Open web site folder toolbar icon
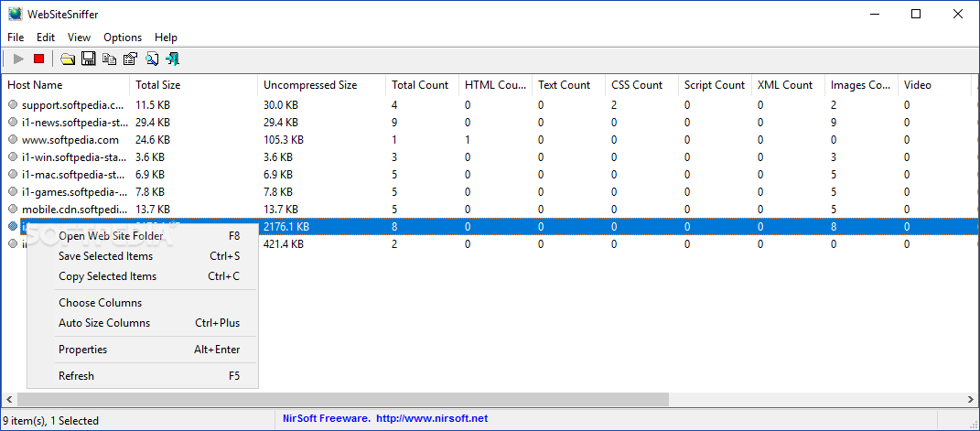 click(68, 59)
